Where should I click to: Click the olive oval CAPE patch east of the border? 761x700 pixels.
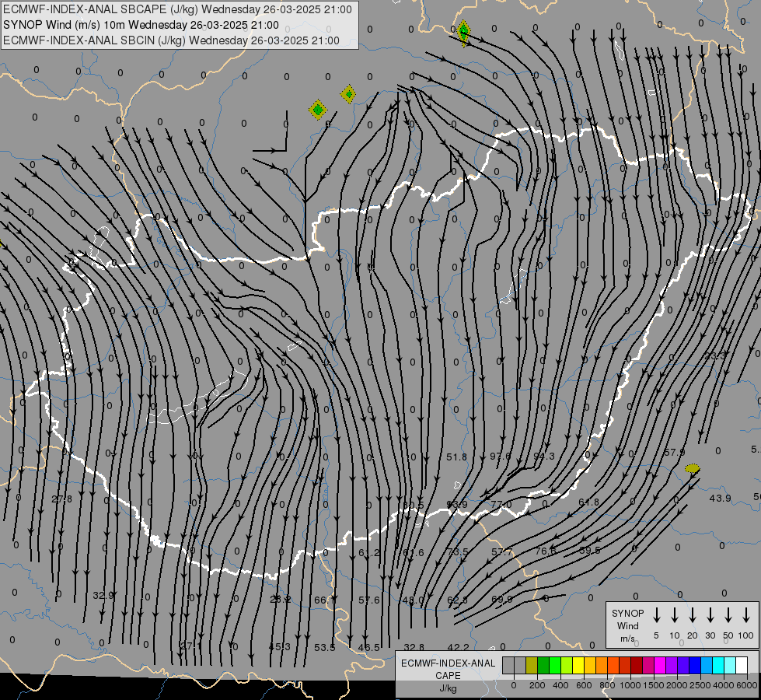coord(692,468)
